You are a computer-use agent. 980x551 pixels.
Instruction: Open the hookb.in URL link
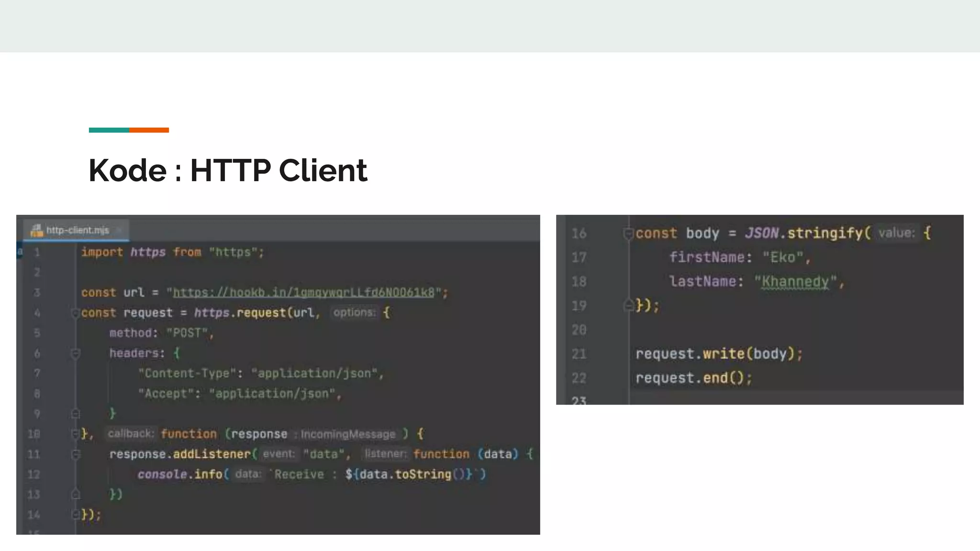[303, 292]
